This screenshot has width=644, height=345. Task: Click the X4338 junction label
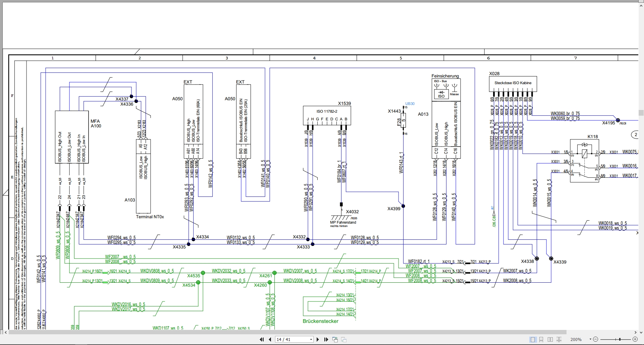(527, 261)
